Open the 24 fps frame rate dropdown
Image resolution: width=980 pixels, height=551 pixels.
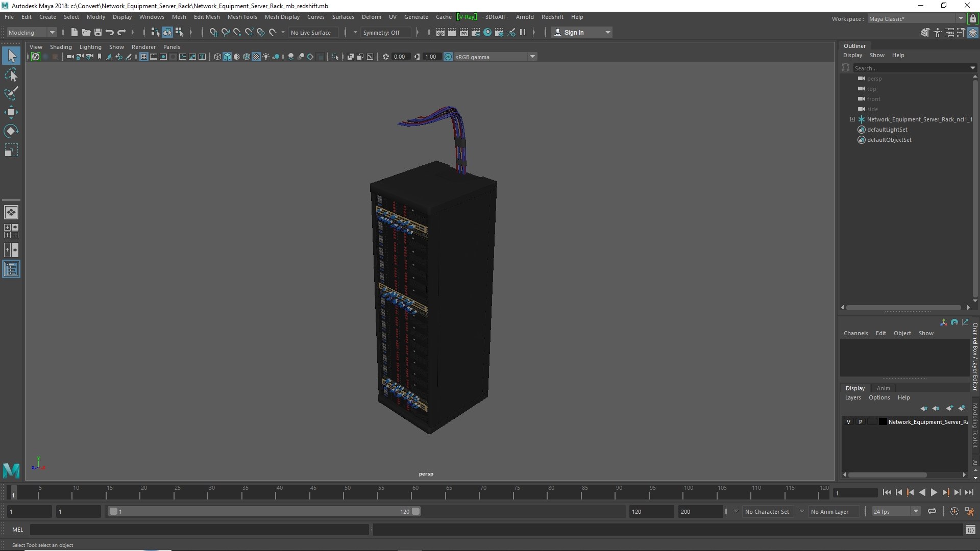click(896, 511)
